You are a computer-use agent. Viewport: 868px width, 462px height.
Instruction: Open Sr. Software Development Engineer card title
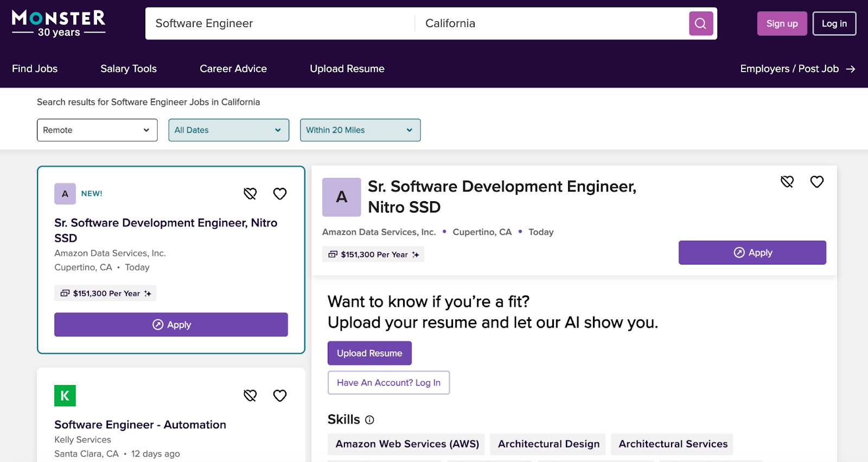(x=166, y=230)
